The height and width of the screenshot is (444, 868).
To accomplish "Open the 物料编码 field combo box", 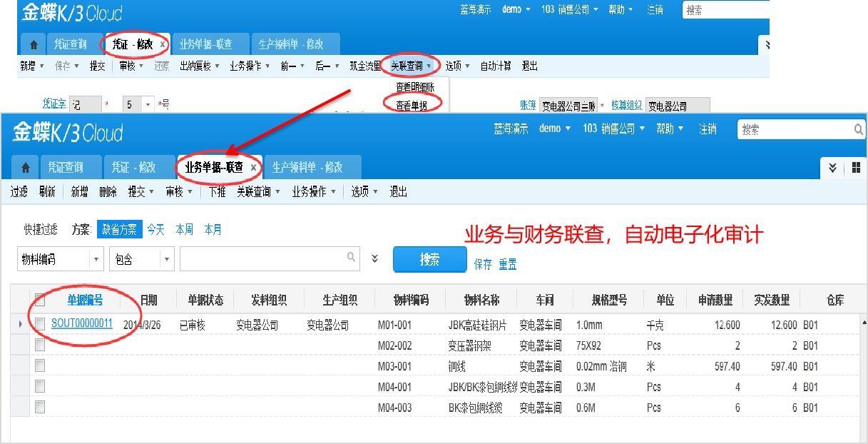I will pyautogui.click(x=61, y=259).
